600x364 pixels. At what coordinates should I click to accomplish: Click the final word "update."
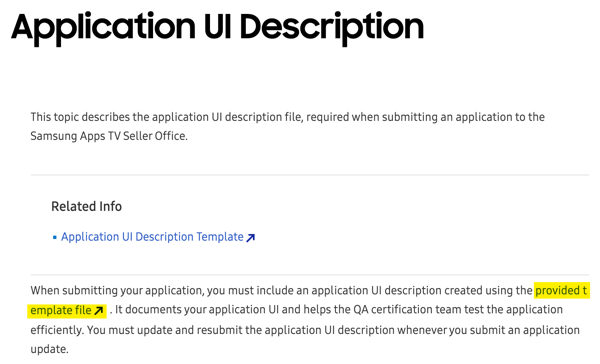coord(49,349)
